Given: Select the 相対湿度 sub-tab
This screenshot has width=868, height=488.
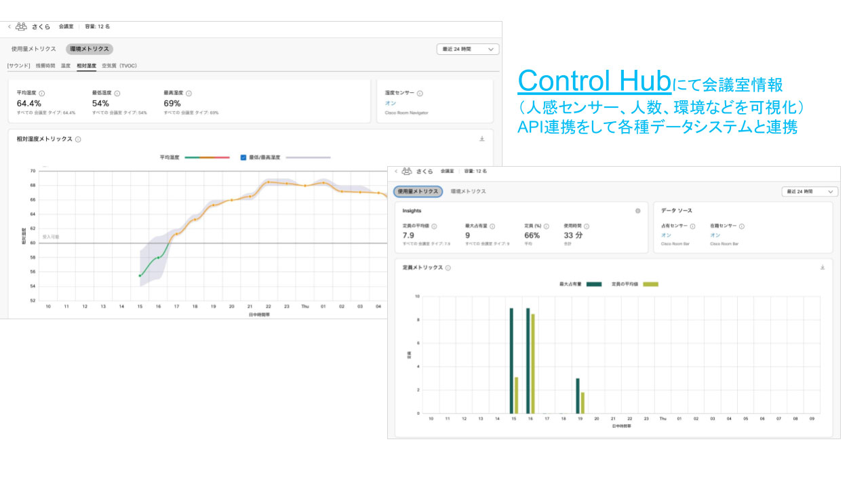Looking at the screenshot, I should [x=86, y=66].
